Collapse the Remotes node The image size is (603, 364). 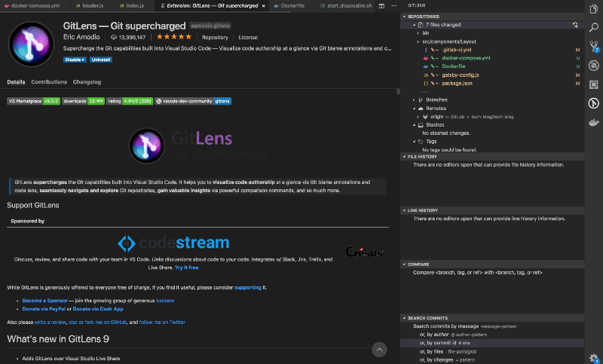tap(414, 109)
